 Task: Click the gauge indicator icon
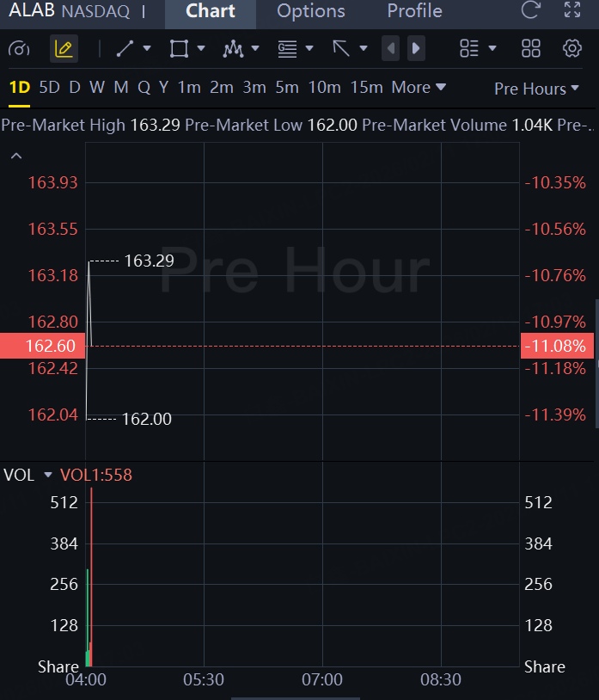(19, 49)
